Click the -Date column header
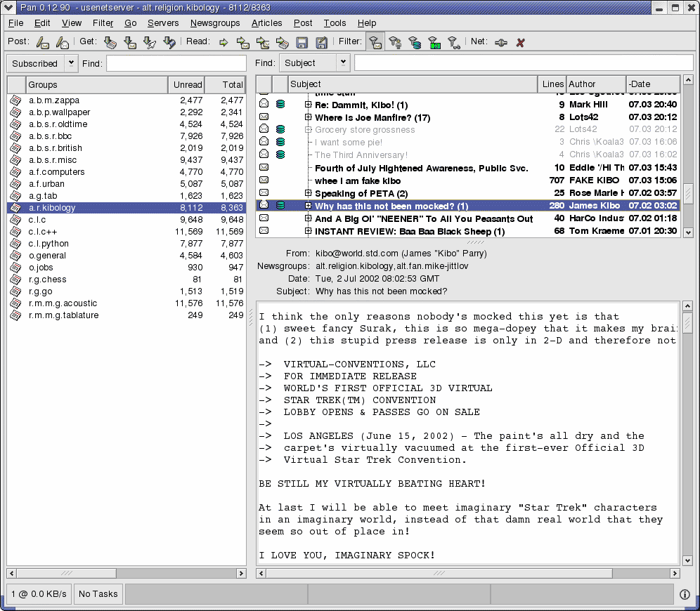Screen dimensions: 700x611 pyautogui.click(x=653, y=84)
